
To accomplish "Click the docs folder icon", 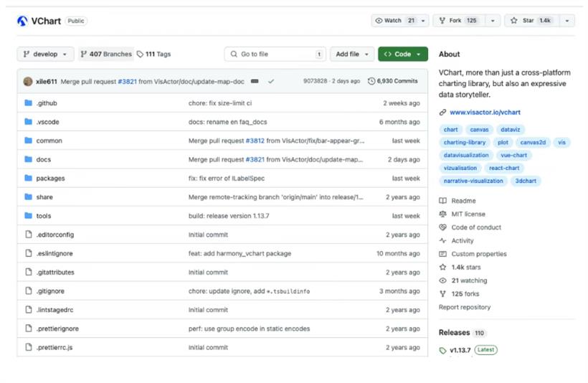I will pos(28,159).
